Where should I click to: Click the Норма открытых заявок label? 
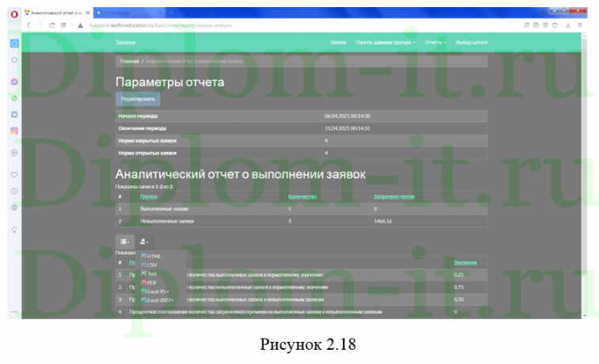(147, 153)
